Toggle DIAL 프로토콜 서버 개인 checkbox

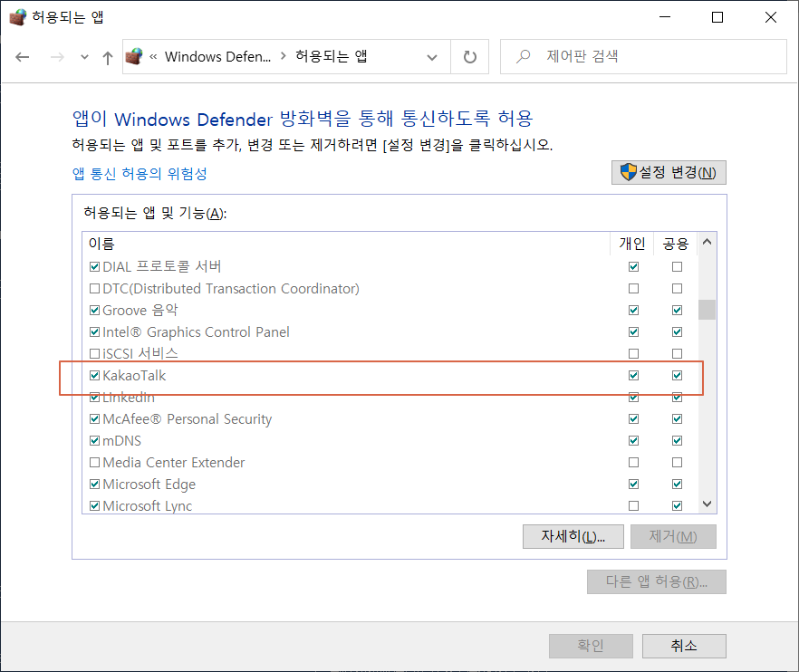coord(633,266)
